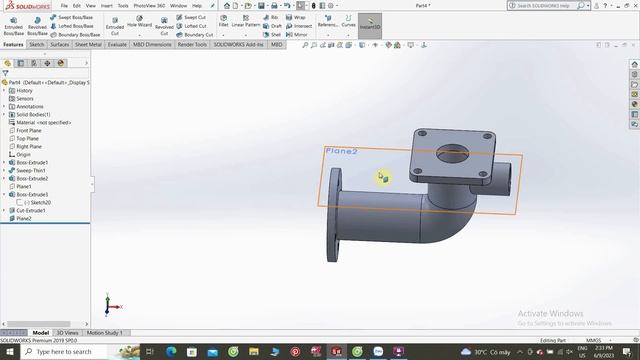Expand the Boss-Extrude1 feature
Image resolution: width=640 pixels, height=360 pixels.
click(x=4, y=162)
